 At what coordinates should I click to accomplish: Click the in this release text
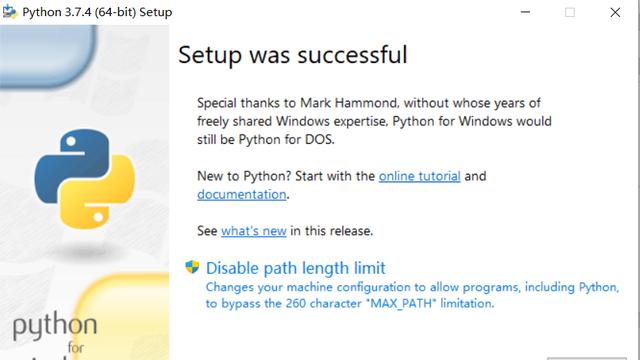point(331,231)
